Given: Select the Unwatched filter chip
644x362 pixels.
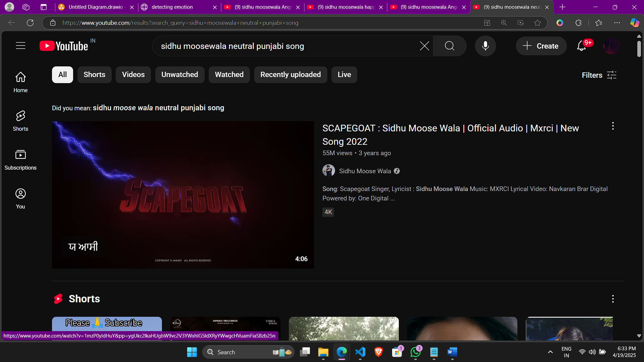Looking at the screenshot, I should click(179, 74).
